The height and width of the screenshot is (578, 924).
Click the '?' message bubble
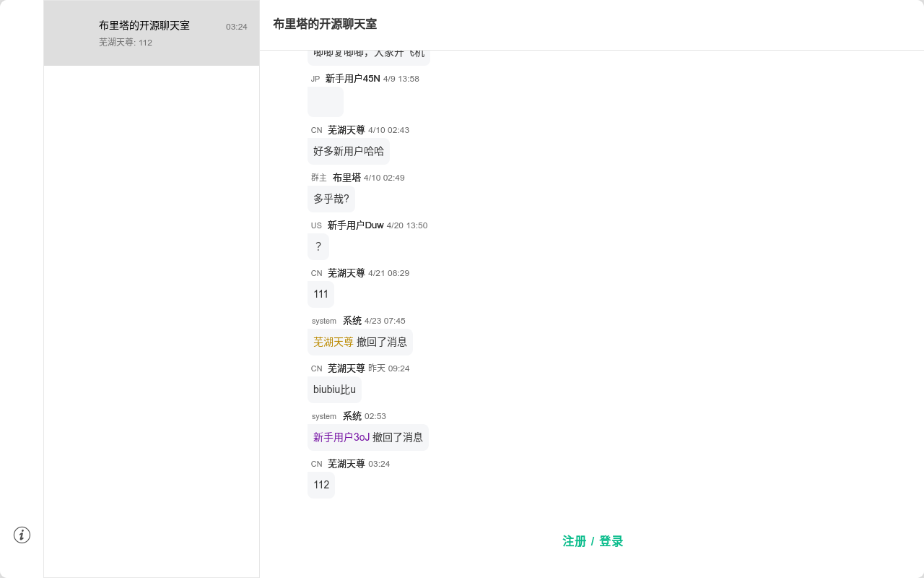318,246
